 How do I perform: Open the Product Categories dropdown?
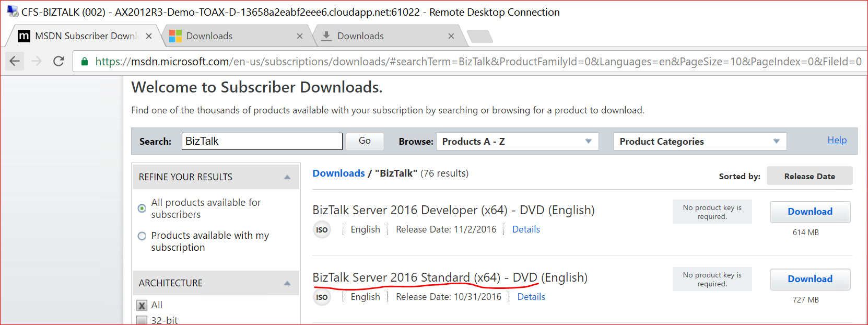click(699, 142)
